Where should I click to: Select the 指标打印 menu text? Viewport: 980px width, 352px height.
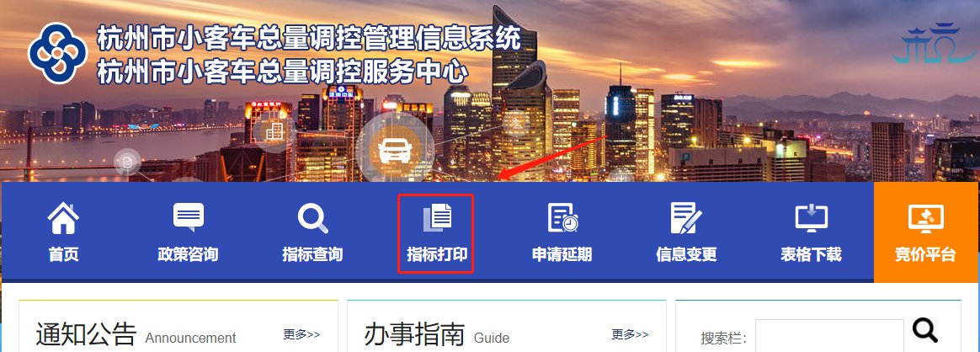(437, 255)
